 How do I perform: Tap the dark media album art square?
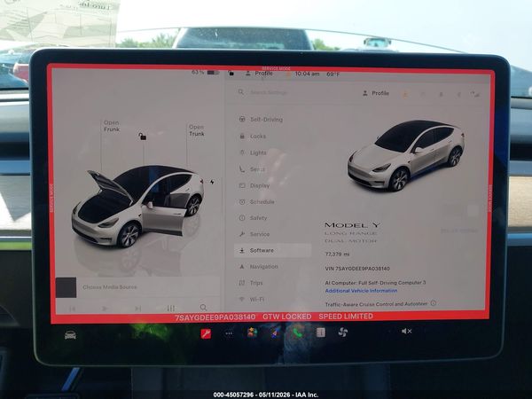pyautogui.click(x=66, y=287)
